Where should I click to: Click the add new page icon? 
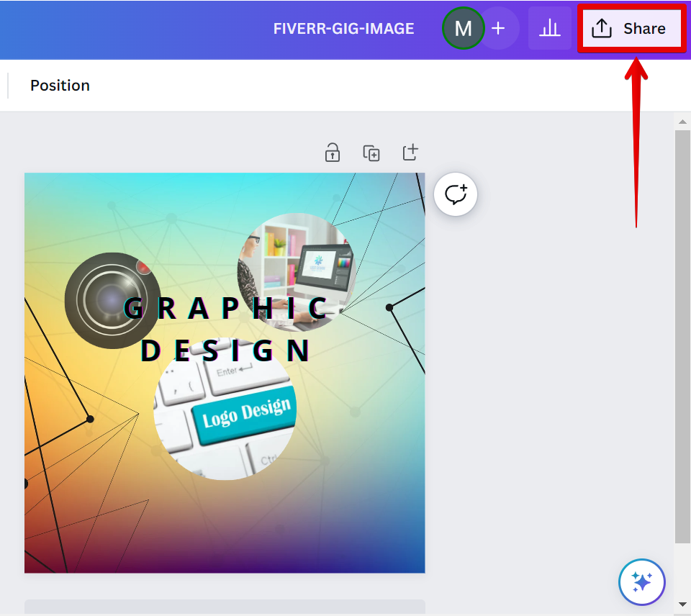pos(410,153)
